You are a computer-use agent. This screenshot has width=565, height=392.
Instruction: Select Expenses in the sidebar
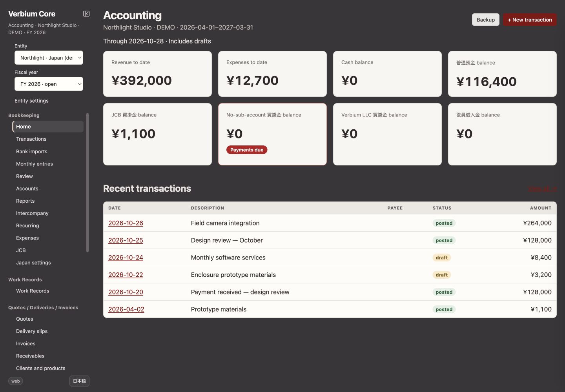(x=27, y=238)
